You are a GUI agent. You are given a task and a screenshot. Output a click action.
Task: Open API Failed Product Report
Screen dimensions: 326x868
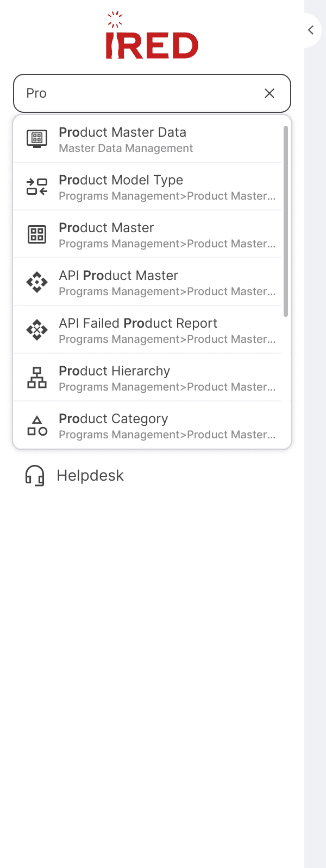click(x=138, y=323)
